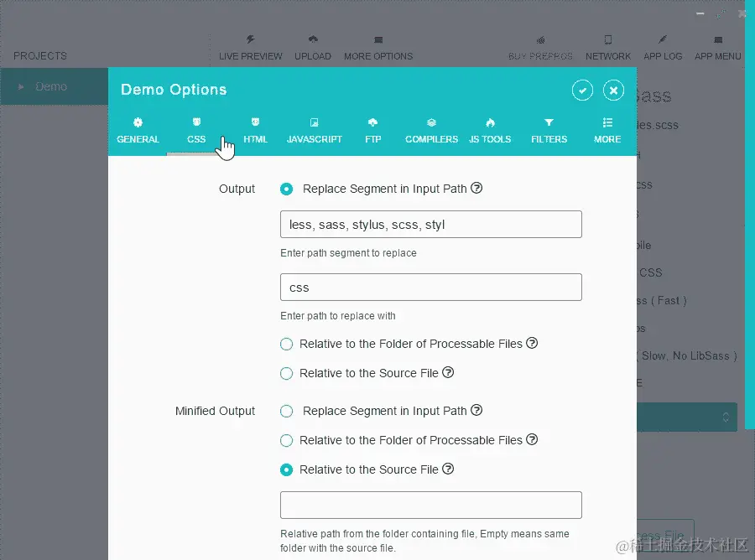Expand the Demo project in sidebar
This screenshot has width=755, height=560.
21,87
